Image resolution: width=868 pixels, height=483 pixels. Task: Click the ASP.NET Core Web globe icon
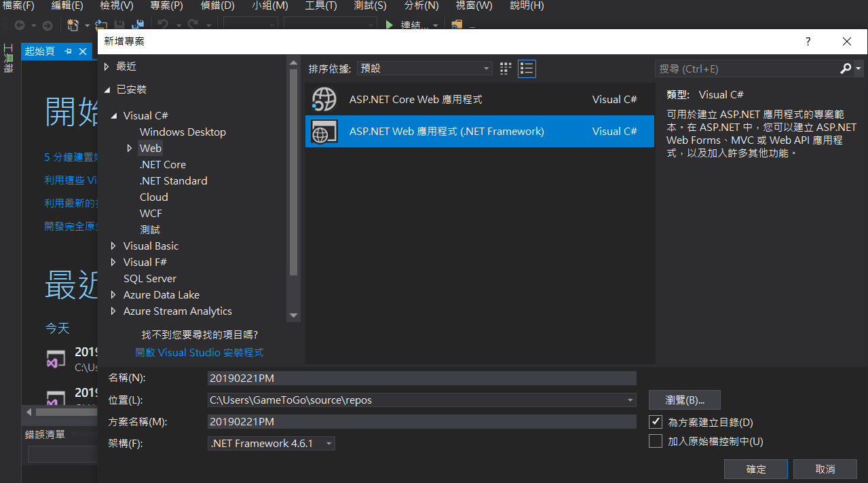(x=324, y=100)
